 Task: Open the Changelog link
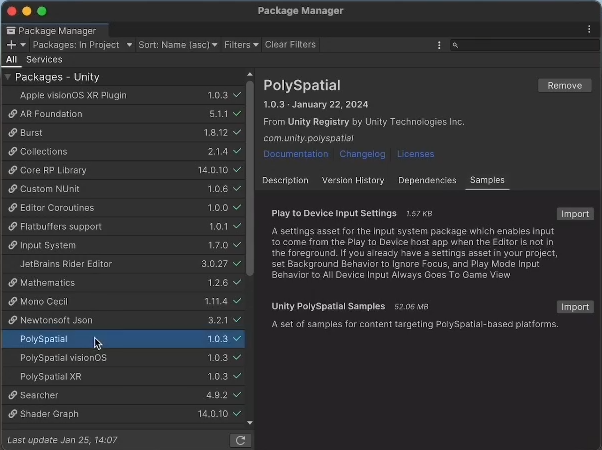click(362, 154)
